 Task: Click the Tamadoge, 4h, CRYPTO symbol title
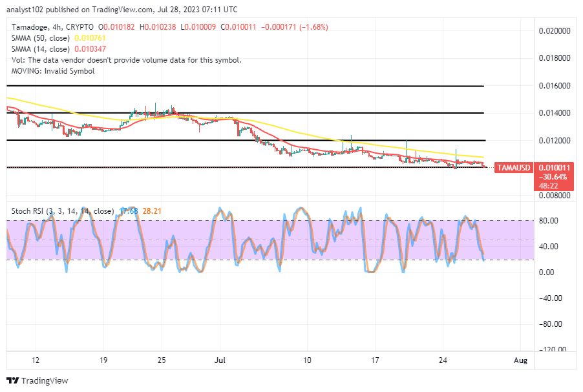[x=52, y=26]
